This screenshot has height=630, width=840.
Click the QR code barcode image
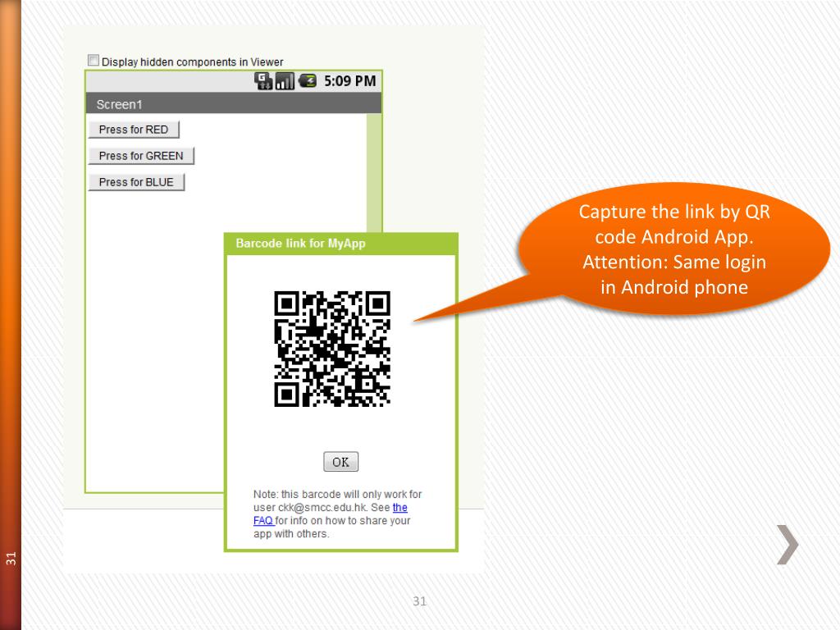point(332,349)
